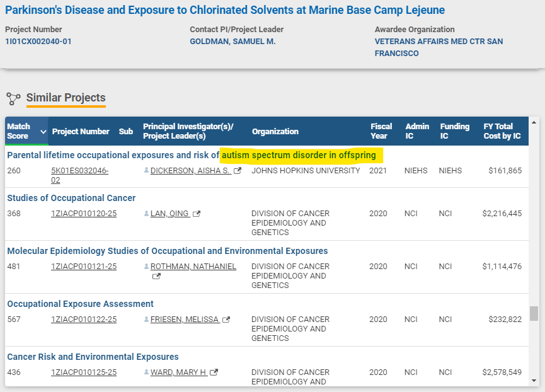
Task: Open project number 1ZIACP010121-25
Action: (x=84, y=266)
